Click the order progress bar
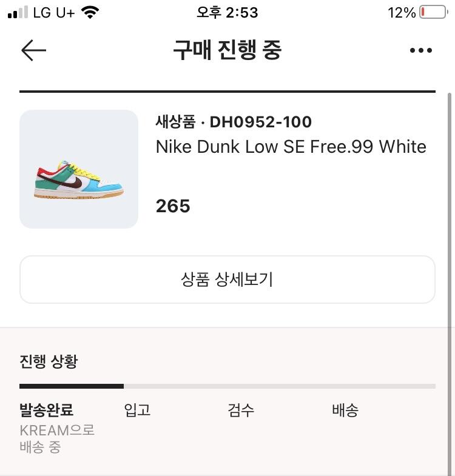This screenshot has width=455, height=476. (x=227, y=386)
